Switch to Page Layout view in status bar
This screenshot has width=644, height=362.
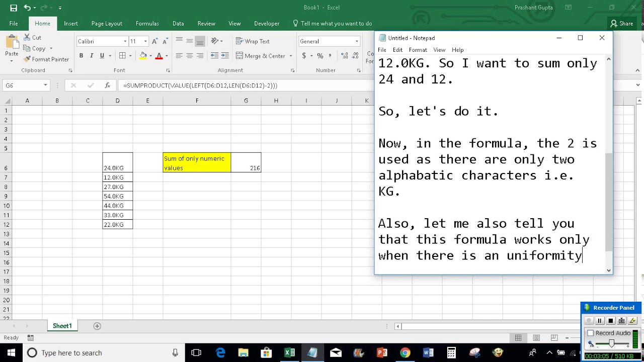pos(536,337)
